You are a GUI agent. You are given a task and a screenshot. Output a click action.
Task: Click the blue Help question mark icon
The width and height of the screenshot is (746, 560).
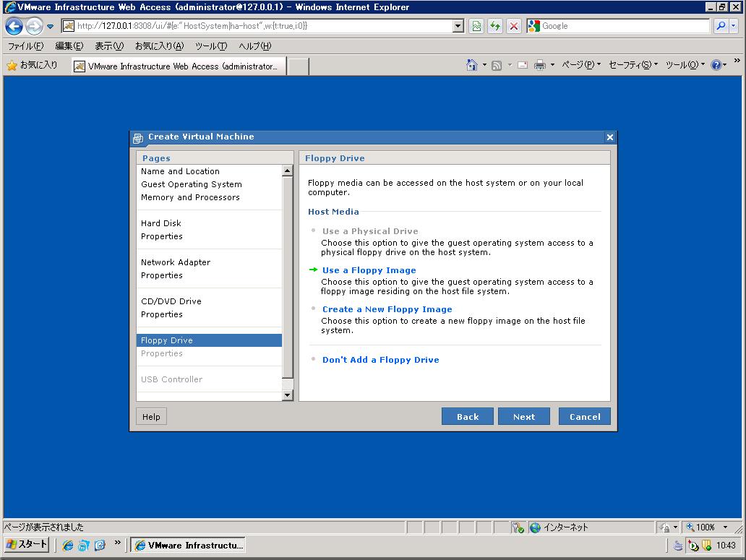716,65
